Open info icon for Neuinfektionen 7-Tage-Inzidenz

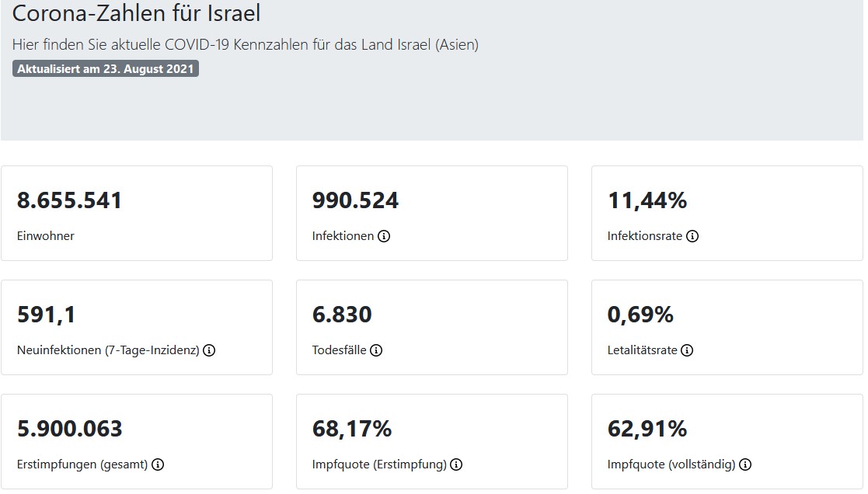(209, 350)
